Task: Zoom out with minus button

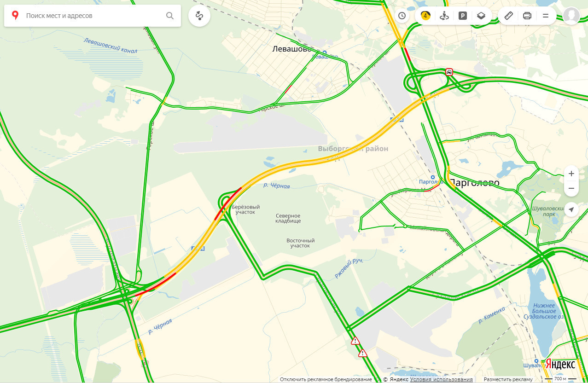Action: click(571, 188)
